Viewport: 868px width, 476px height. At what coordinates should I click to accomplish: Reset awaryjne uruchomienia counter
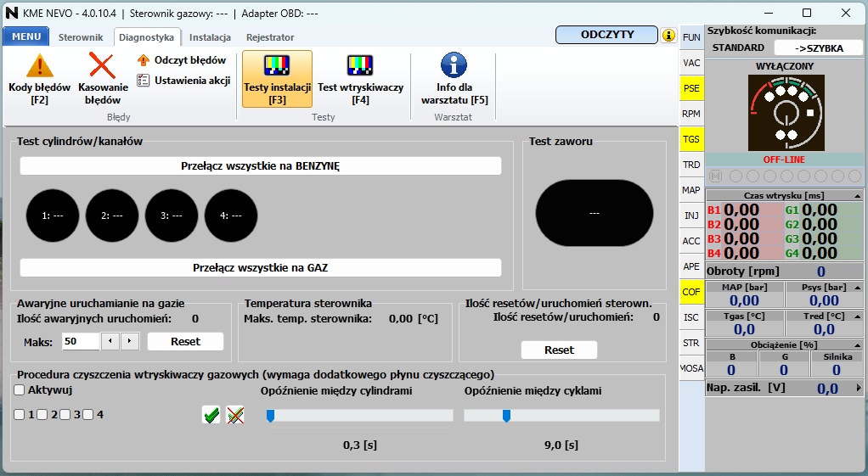coord(185,342)
